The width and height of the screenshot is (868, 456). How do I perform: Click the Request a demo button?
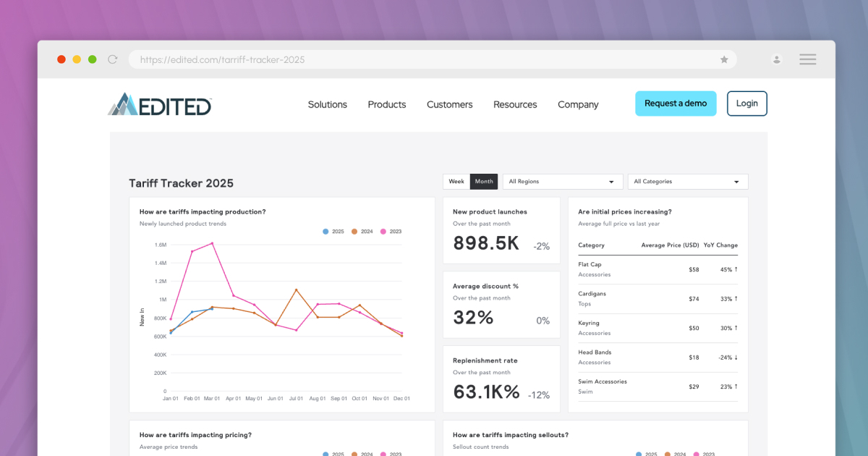(x=676, y=104)
